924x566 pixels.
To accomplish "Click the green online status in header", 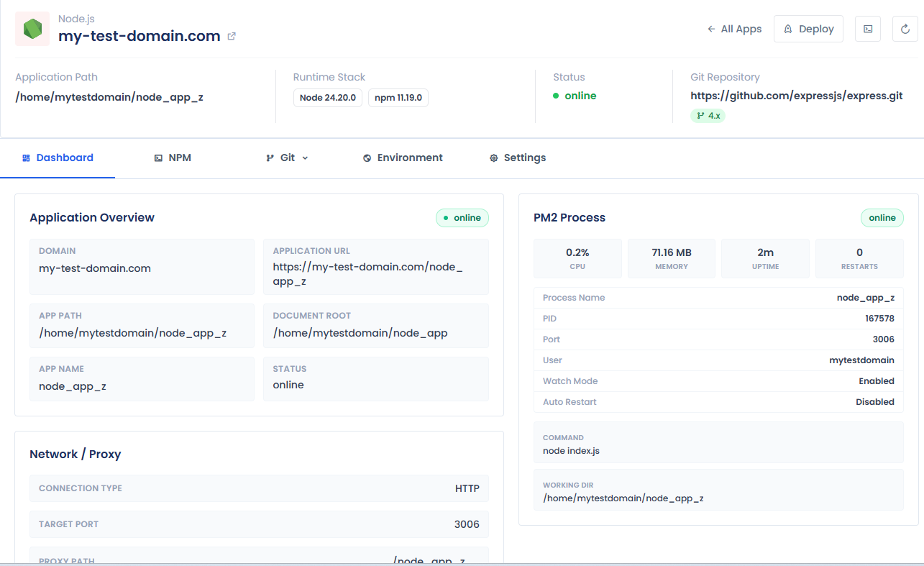I will click(575, 96).
